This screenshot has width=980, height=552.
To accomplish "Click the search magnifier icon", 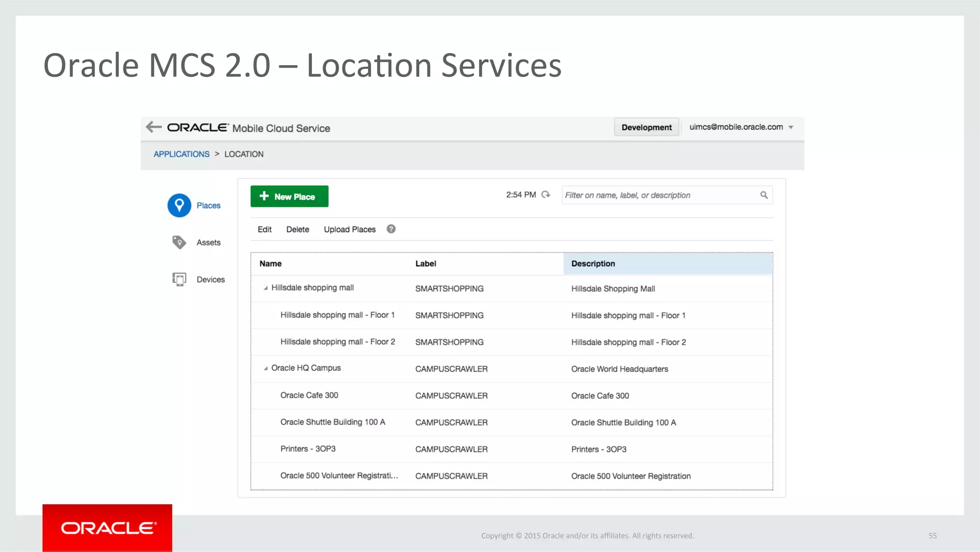I will coord(764,195).
